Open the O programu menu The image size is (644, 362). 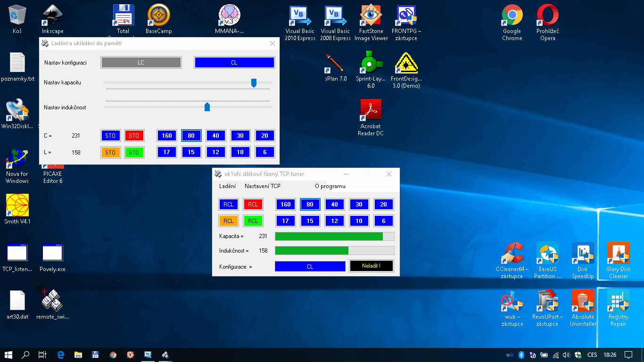click(330, 186)
